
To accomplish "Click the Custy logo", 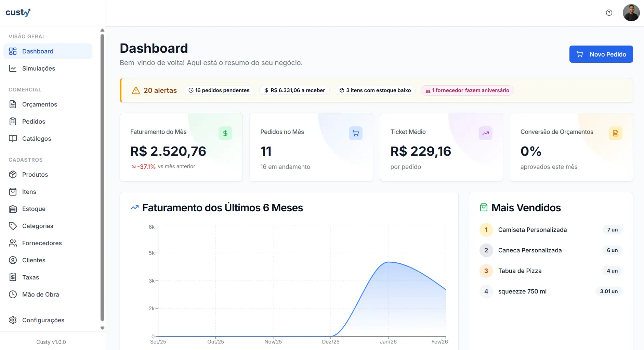I will tap(18, 12).
